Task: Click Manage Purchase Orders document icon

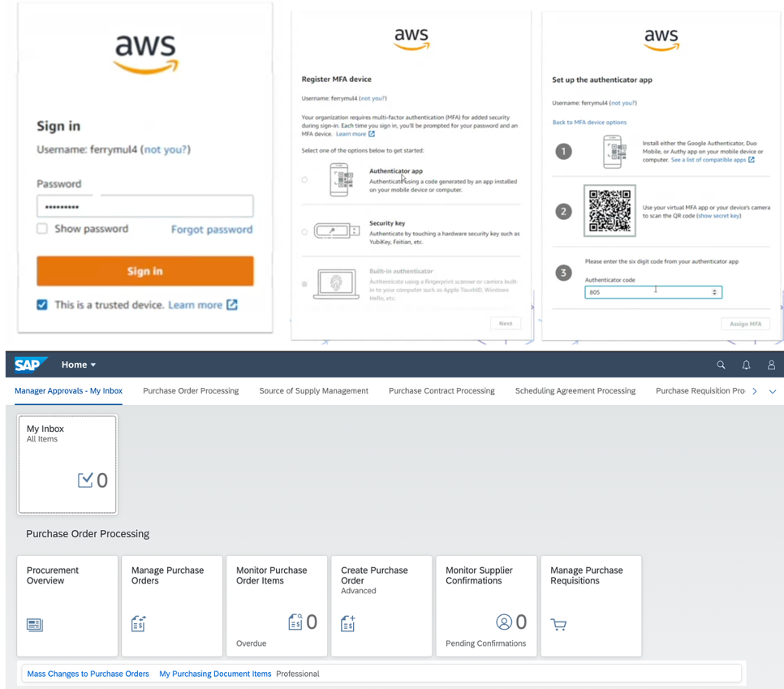Action: click(x=139, y=623)
